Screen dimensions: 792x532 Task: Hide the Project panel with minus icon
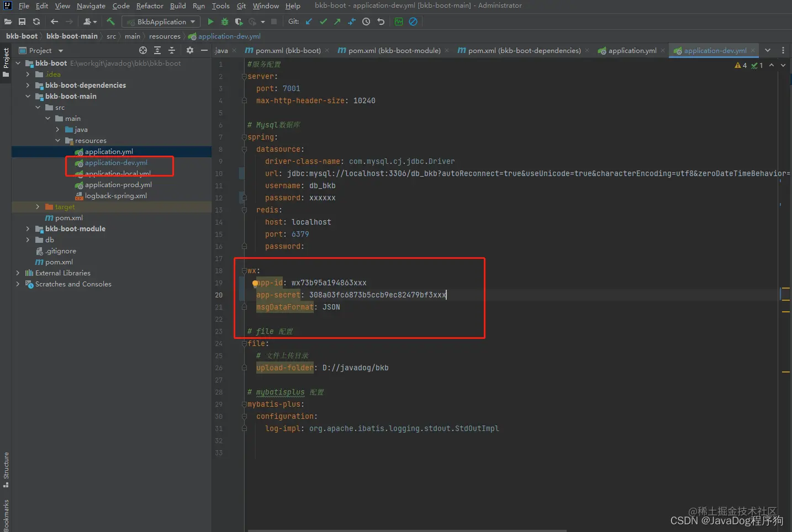(204, 50)
